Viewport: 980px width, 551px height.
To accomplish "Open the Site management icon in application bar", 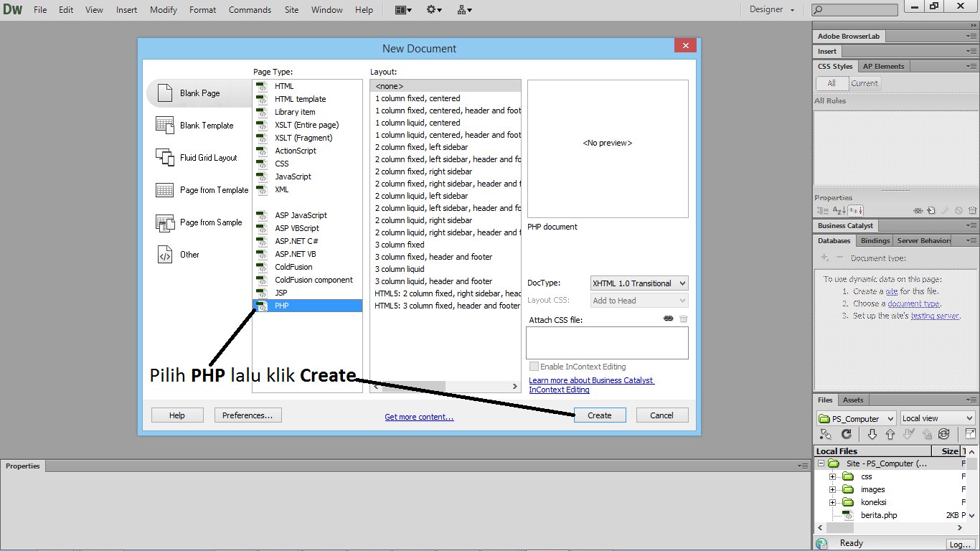I will pyautogui.click(x=464, y=10).
